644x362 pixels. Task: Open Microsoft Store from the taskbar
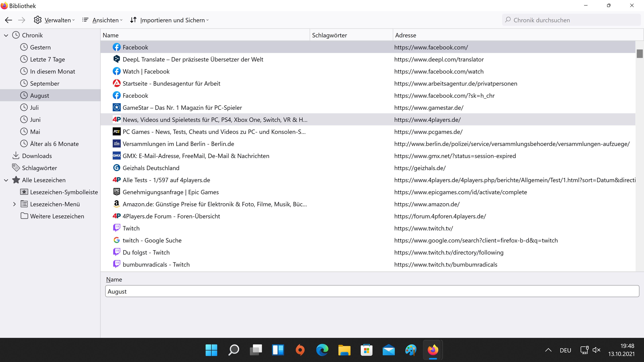click(366, 350)
